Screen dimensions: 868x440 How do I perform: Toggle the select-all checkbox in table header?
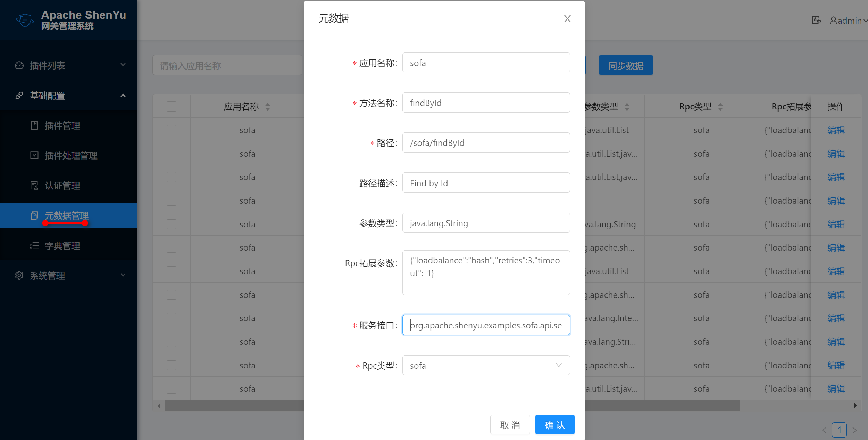(x=172, y=106)
